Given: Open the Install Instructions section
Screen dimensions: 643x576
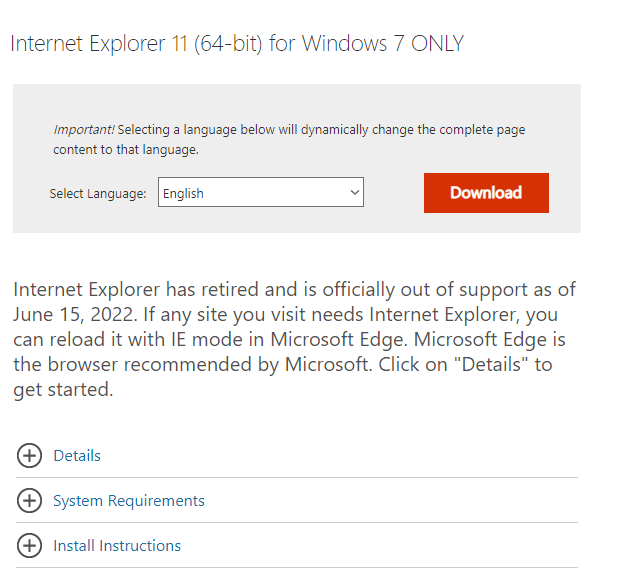Looking at the screenshot, I should (x=117, y=546).
